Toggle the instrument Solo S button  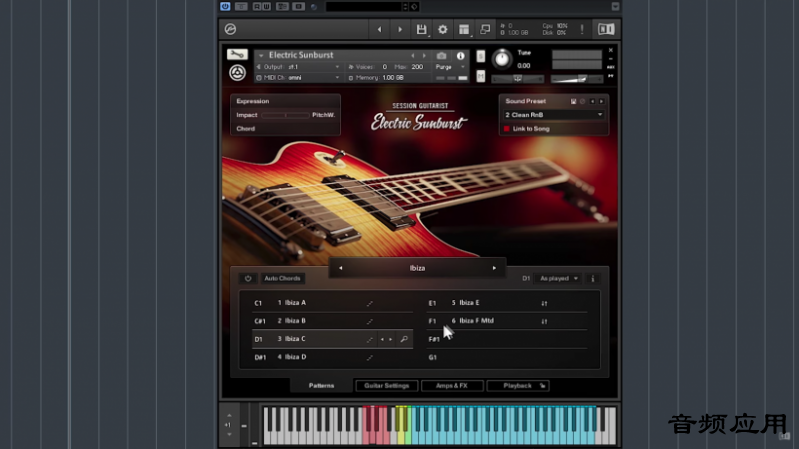pos(481,56)
